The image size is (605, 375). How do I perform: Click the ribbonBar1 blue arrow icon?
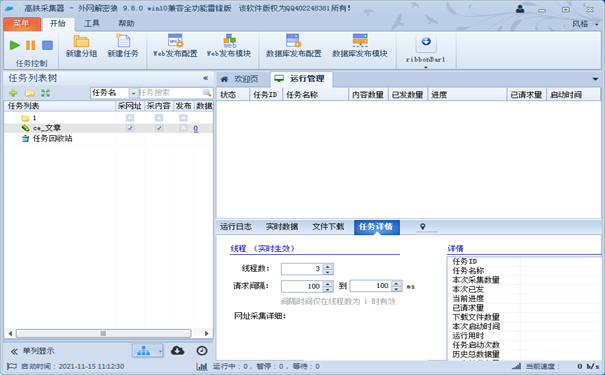426,42
